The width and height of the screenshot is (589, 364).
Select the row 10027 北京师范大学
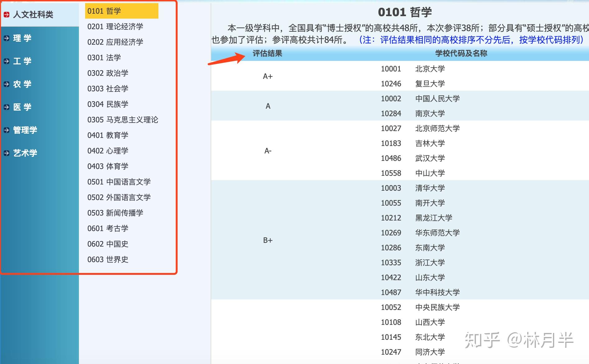pyautogui.click(x=420, y=128)
